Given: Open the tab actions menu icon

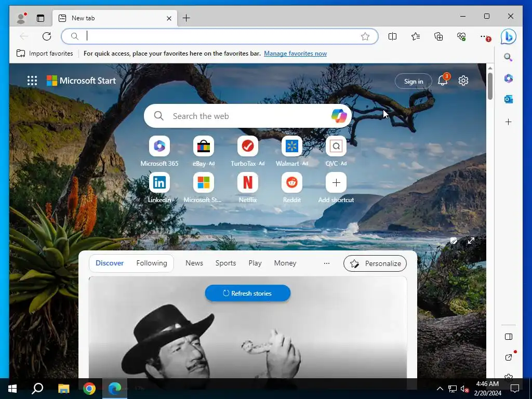Looking at the screenshot, I should (x=41, y=18).
